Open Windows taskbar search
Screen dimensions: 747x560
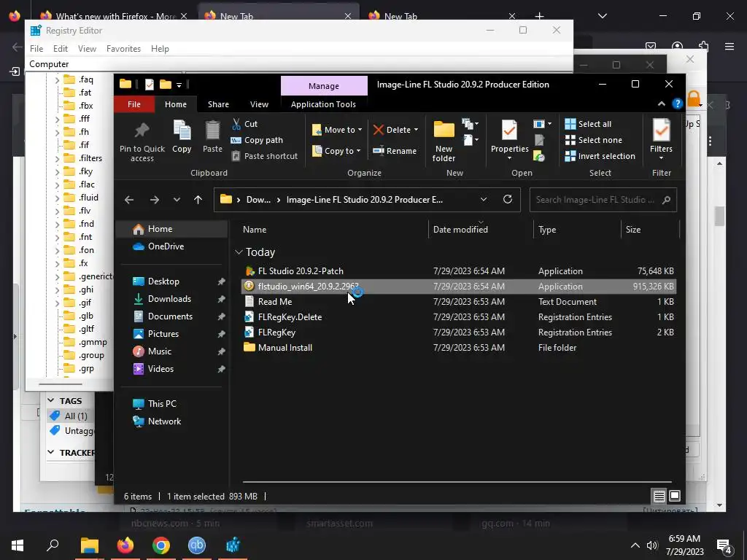point(53,545)
